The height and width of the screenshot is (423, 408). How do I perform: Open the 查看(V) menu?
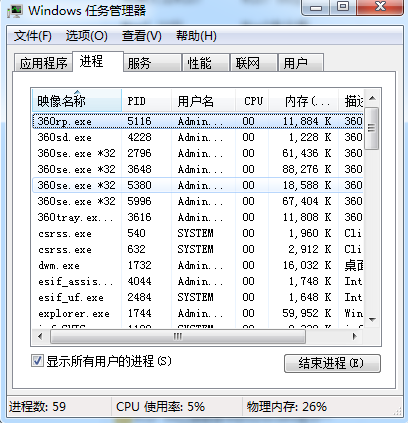tap(141, 36)
